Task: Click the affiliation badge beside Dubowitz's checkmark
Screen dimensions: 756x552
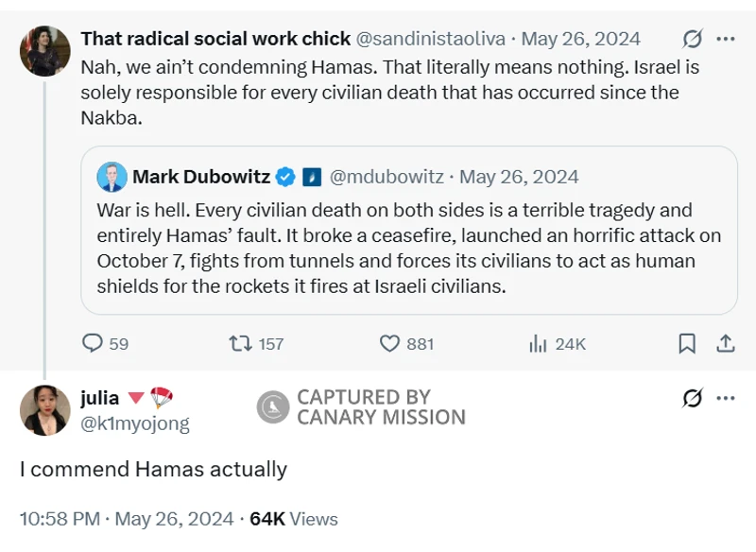Action: coord(313,177)
